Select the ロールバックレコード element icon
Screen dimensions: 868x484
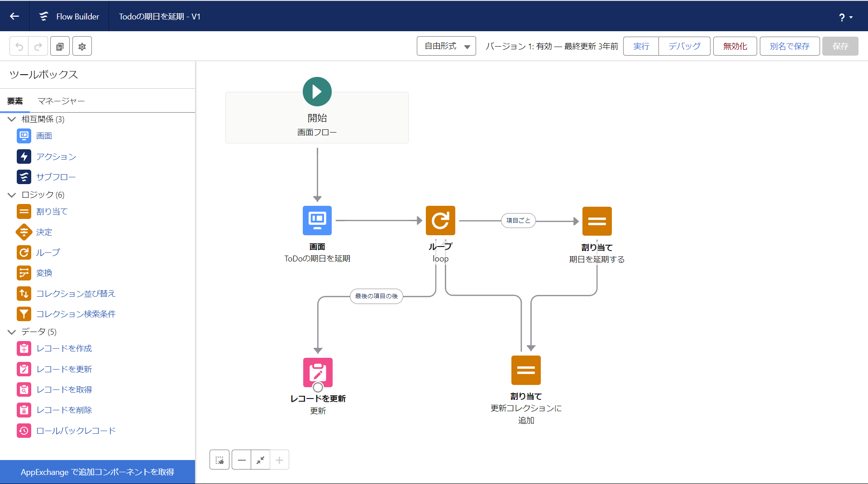24,431
